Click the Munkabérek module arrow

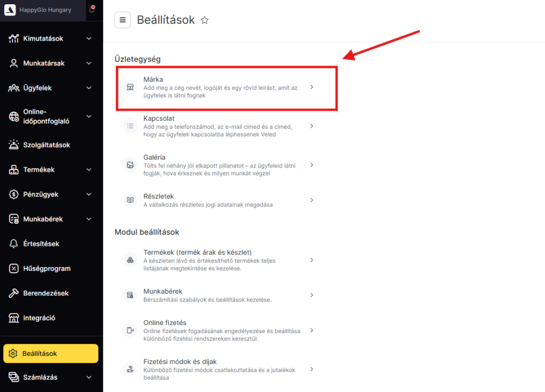click(x=311, y=295)
